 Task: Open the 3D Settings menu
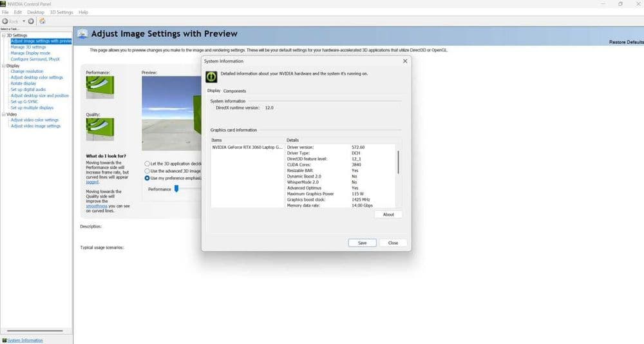click(x=61, y=12)
